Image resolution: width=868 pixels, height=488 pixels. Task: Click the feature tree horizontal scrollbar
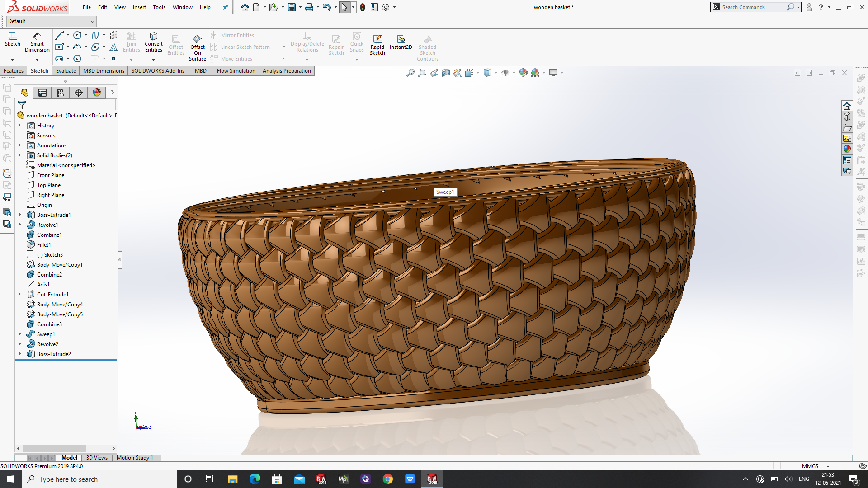click(54, 449)
